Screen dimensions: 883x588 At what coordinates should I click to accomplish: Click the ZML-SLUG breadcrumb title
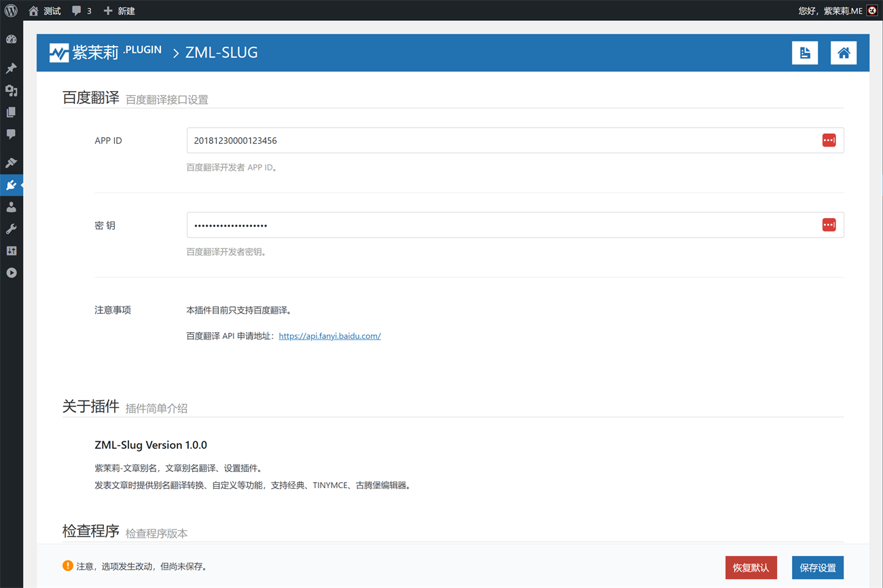click(221, 53)
